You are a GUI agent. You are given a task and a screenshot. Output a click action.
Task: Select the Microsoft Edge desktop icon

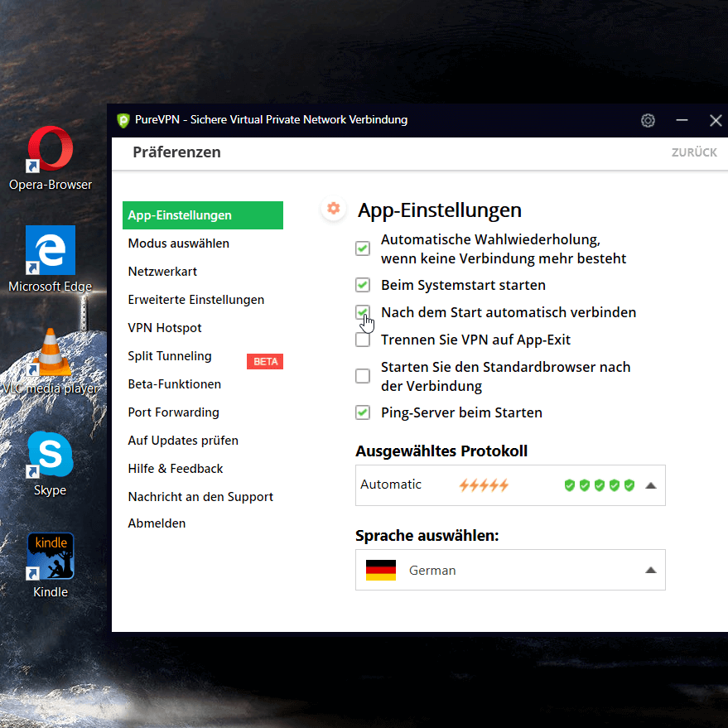point(51,259)
